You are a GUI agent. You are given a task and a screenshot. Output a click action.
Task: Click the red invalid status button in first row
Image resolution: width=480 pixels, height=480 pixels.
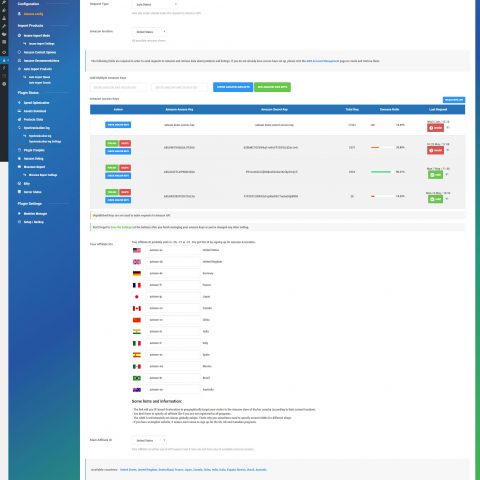436,128
